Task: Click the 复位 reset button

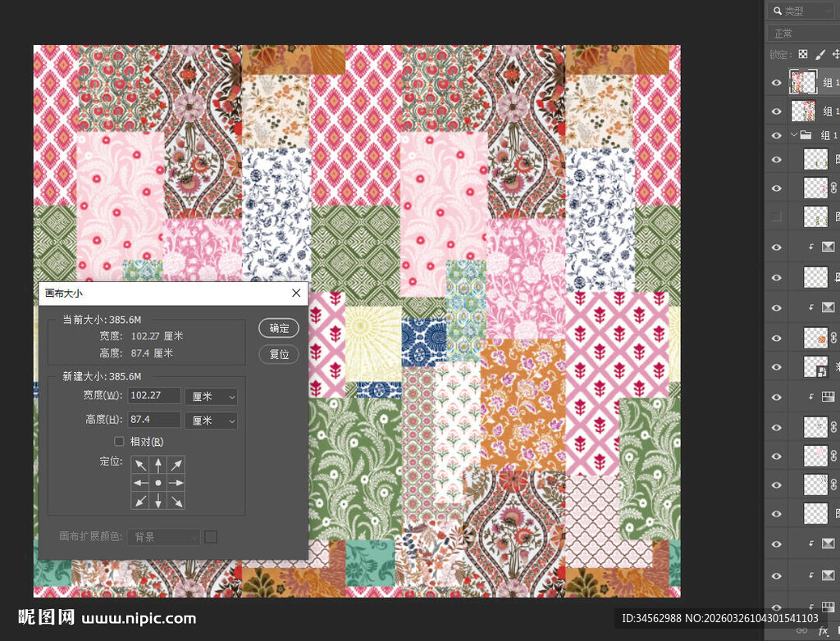Action: [279, 355]
